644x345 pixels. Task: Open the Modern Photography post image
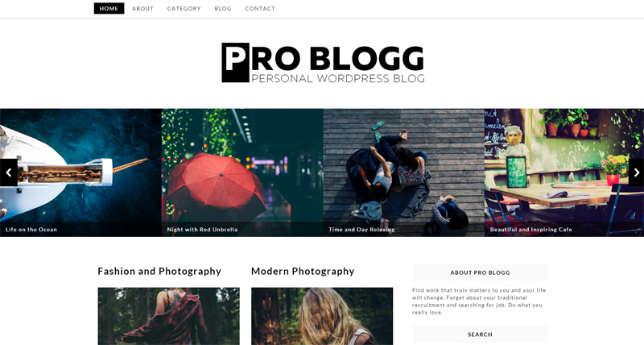click(322, 316)
